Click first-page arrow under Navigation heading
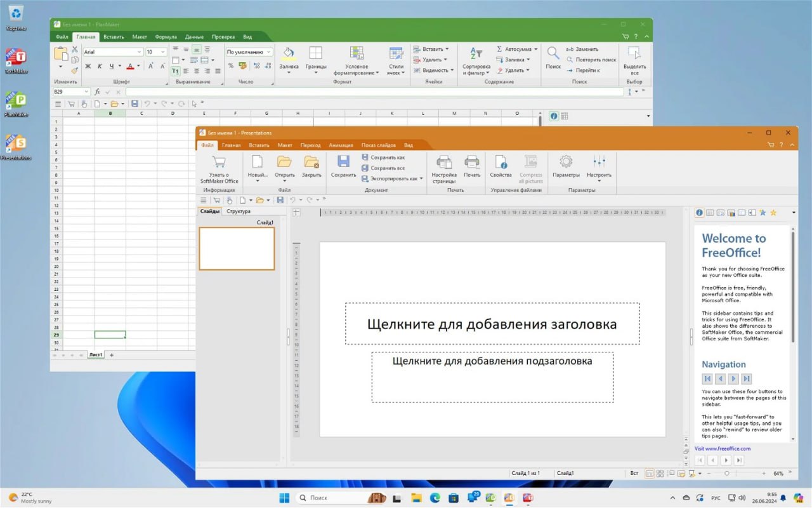The width and height of the screenshot is (812, 508). click(707, 378)
